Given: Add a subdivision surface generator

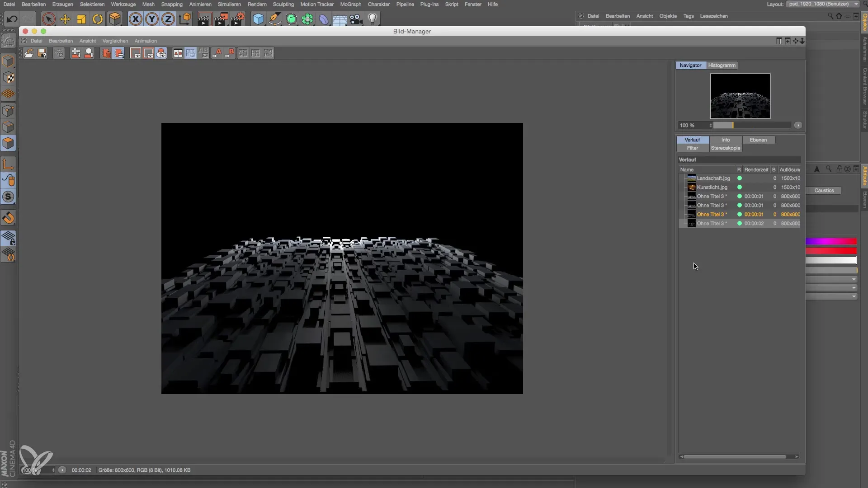Looking at the screenshot, I should (291, 19).
